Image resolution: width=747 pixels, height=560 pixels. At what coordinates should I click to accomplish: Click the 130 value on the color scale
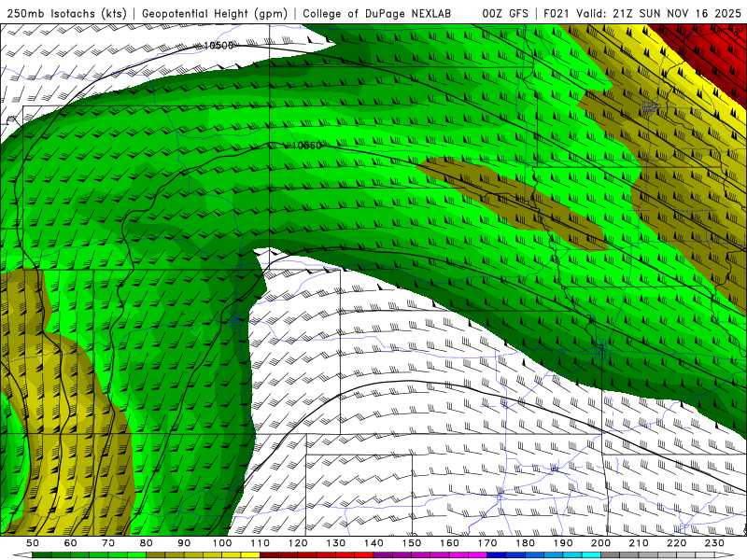[x=336, y=543]
